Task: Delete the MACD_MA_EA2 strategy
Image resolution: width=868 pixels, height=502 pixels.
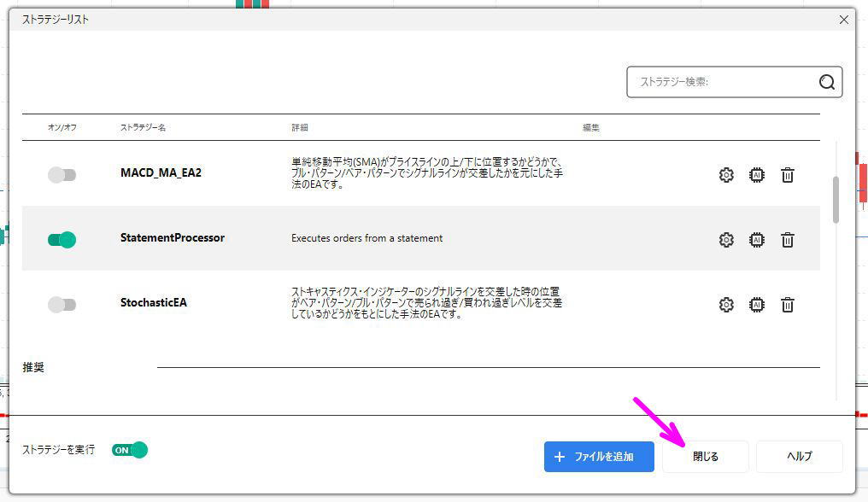Action: pyautogui.click(x=788, y=174)
